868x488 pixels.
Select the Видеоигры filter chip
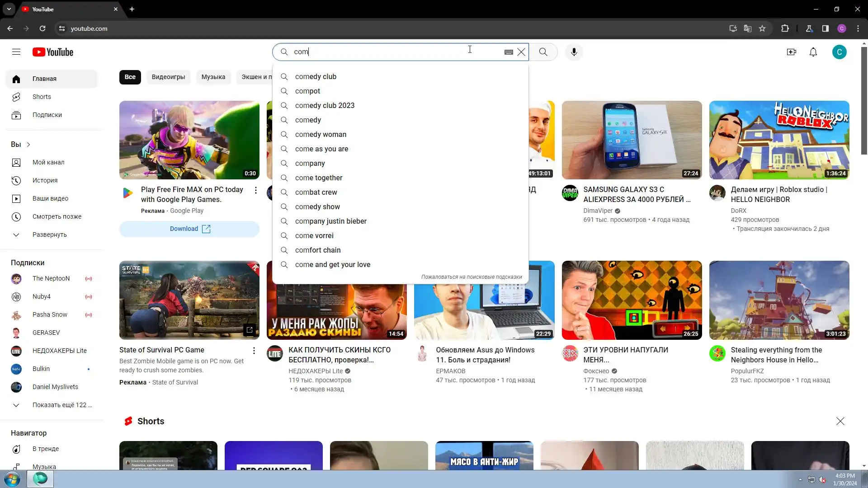coord(168,77)
